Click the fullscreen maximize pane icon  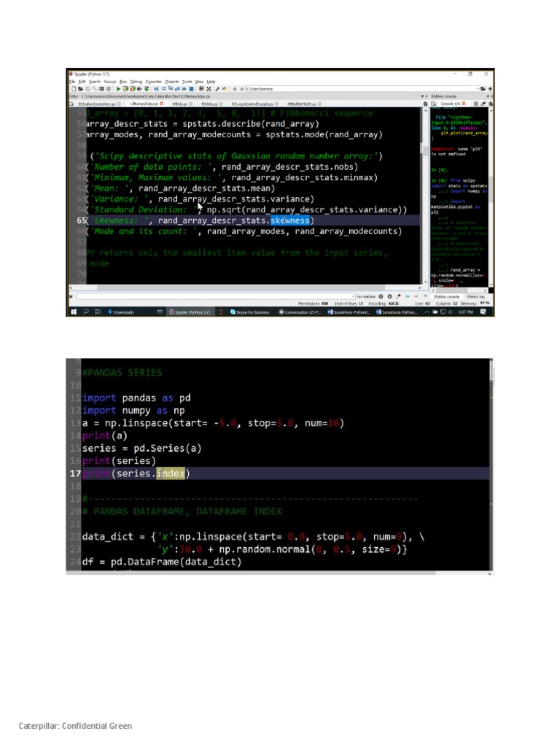tap(209, 88)
